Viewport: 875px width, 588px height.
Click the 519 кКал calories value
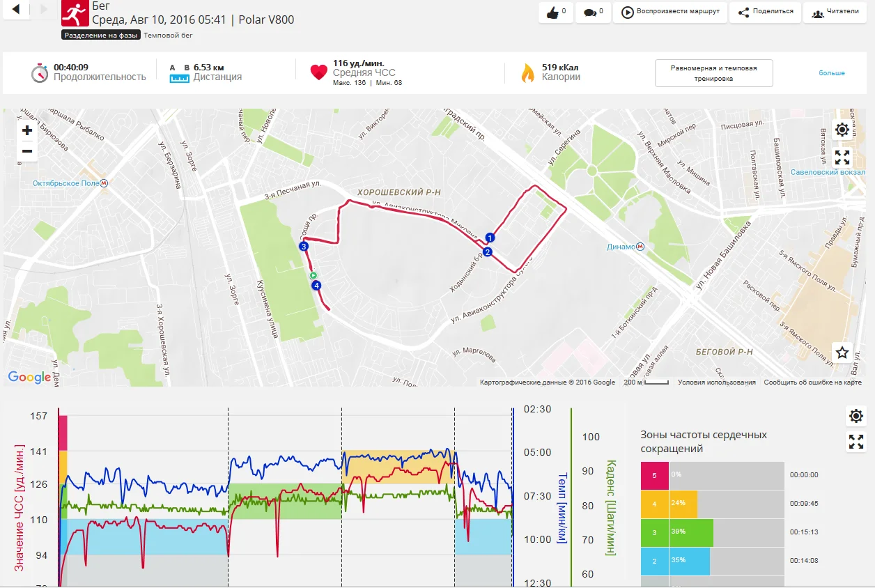pyautogui.click(x=560, y=68)
